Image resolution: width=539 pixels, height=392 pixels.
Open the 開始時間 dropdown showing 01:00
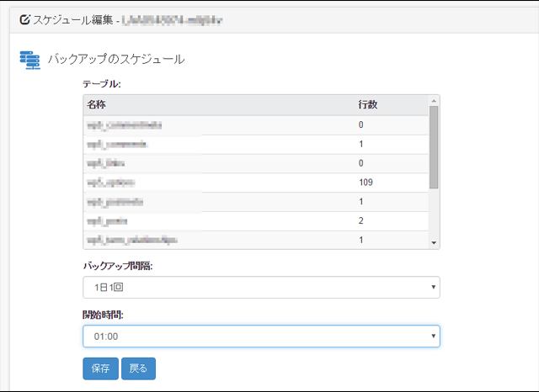261,336
